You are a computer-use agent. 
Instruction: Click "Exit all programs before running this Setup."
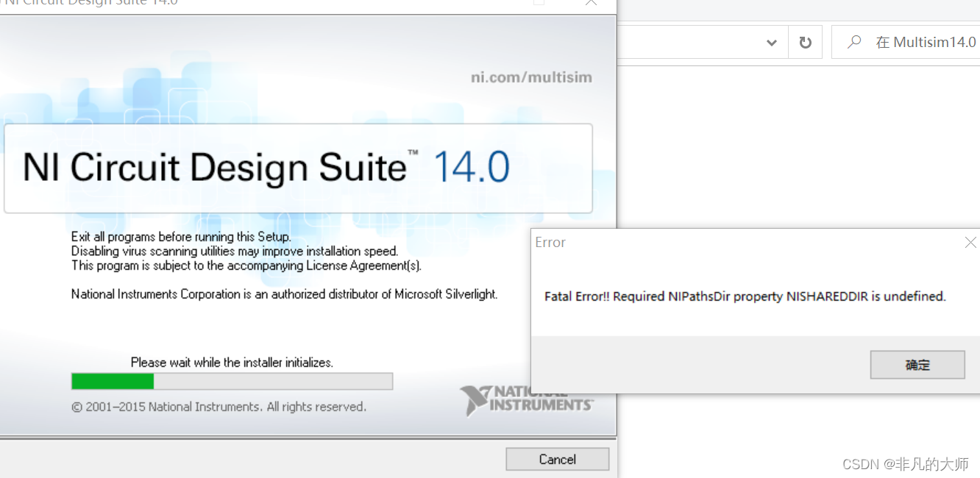click(181, 237)
